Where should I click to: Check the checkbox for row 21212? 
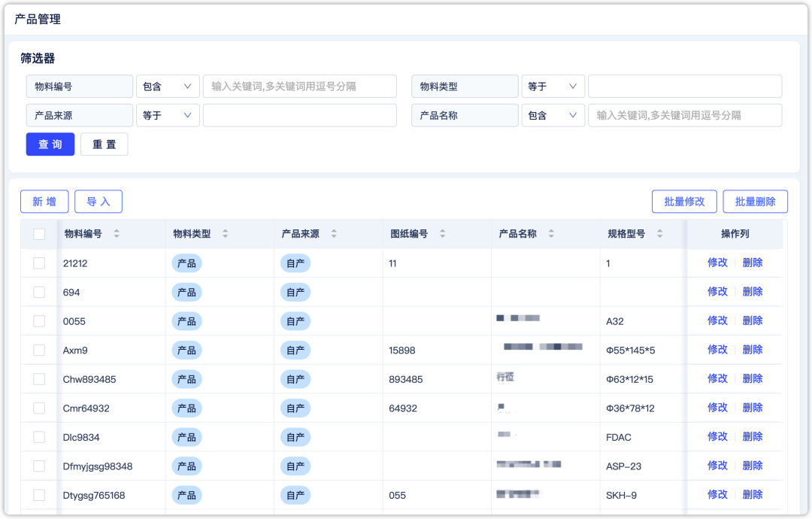pyautogui.click(x=39, y=263)
